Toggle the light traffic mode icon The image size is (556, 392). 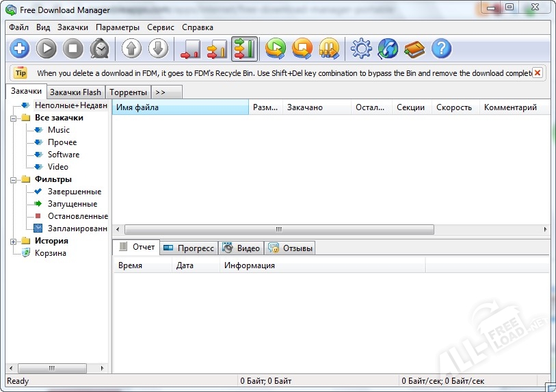coord(189,49)
